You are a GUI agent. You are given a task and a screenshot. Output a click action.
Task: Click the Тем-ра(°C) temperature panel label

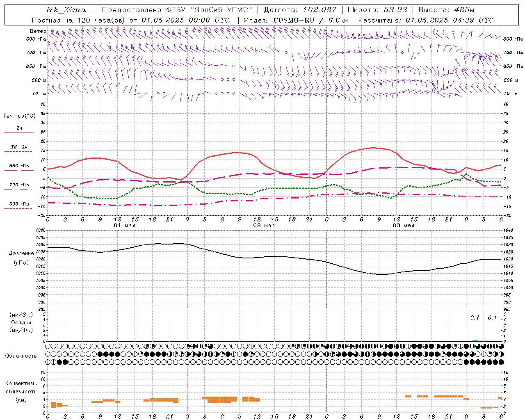click(x=19, y=116)
